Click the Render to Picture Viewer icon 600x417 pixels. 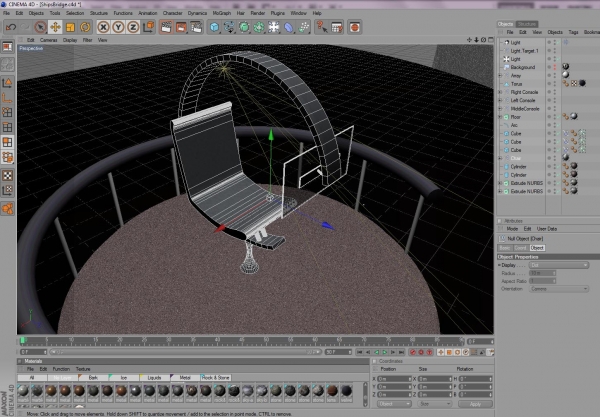click(181, 27)
